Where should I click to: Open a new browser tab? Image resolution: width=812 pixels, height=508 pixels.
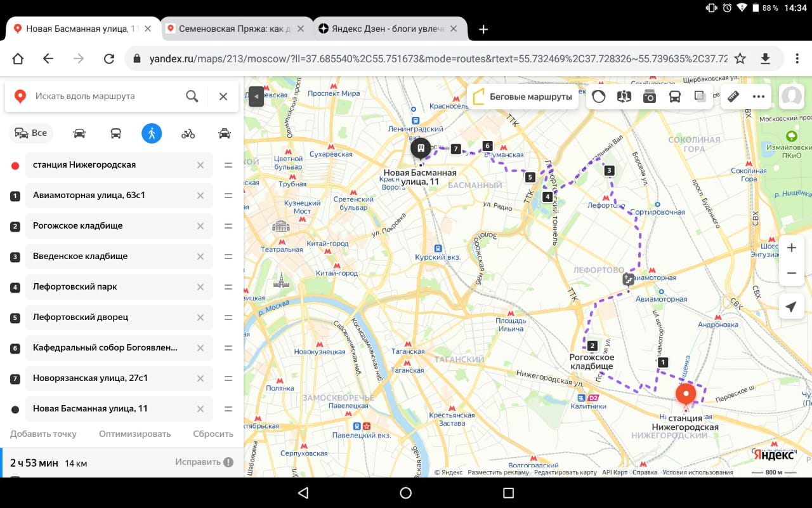(483, 29)
